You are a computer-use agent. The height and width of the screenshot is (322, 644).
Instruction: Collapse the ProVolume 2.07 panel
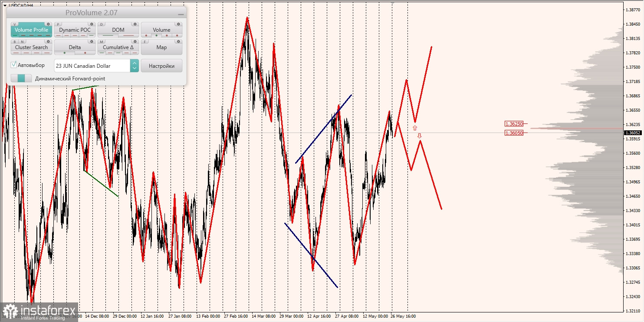pyautogui.click(x=181, y=14)
